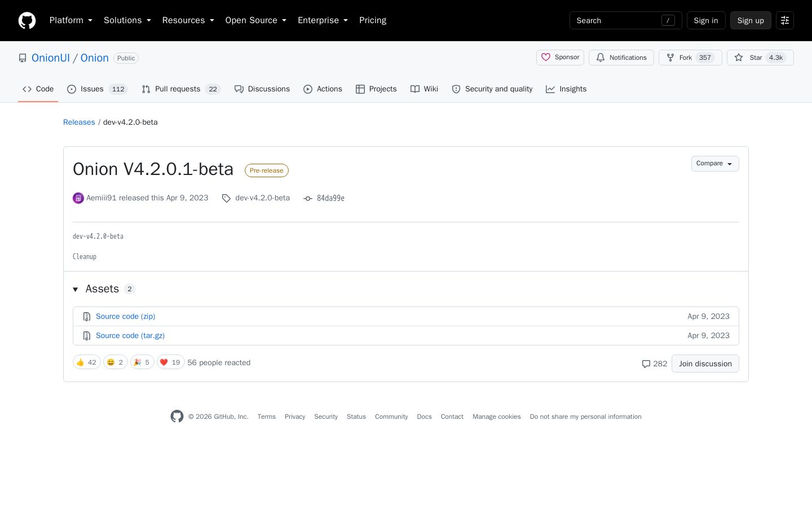Download Source code (tar.gz)
Viewport: 812px width, 508px height.
coord(130,336)
